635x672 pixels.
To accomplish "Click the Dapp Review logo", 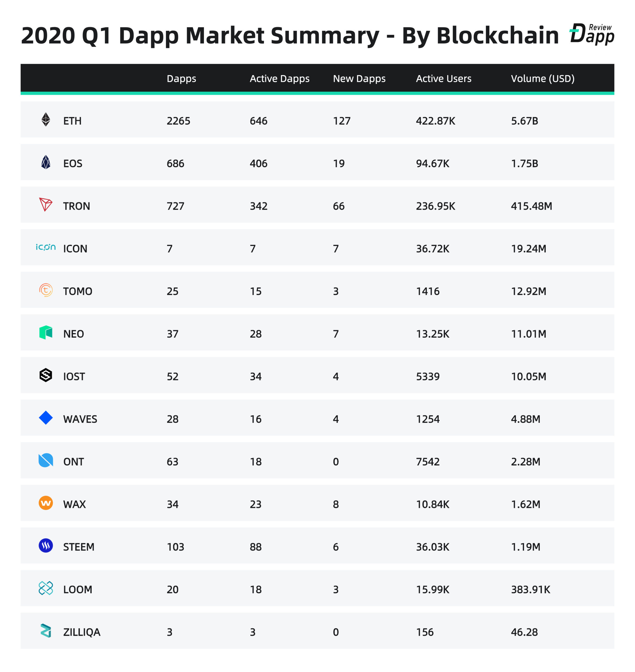I will pyautogui.click(x=592, y=34).
